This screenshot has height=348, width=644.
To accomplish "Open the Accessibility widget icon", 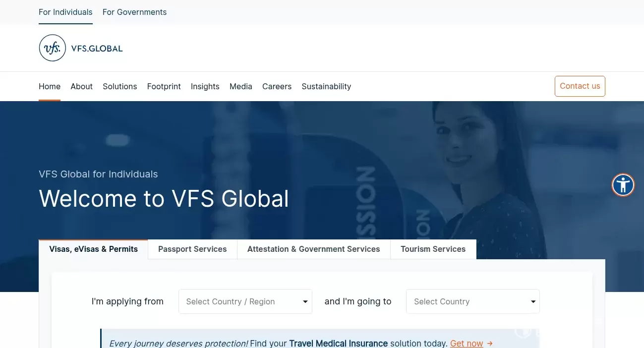I will [623, 184].
